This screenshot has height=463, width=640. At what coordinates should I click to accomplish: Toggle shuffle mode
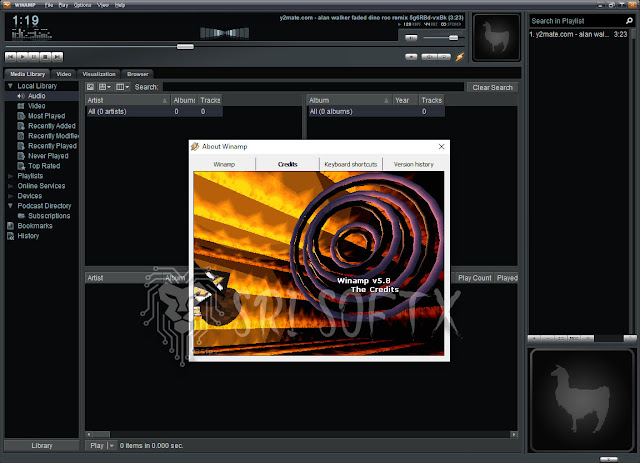point(429,57)
